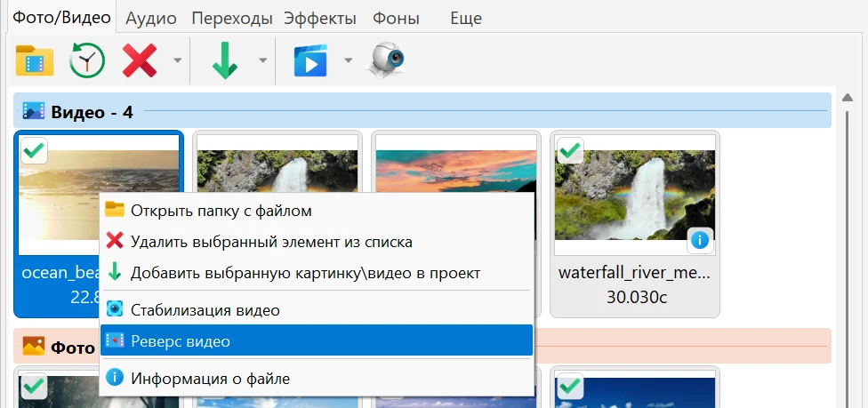The height and width of the screenshot is (408, 868).
Task: Switch to the Эффекты tab
Action: click(320, 19)
